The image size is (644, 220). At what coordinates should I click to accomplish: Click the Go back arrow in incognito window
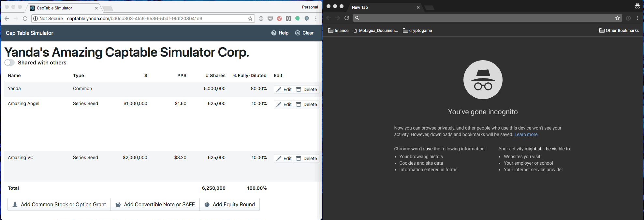coord(329,18)
